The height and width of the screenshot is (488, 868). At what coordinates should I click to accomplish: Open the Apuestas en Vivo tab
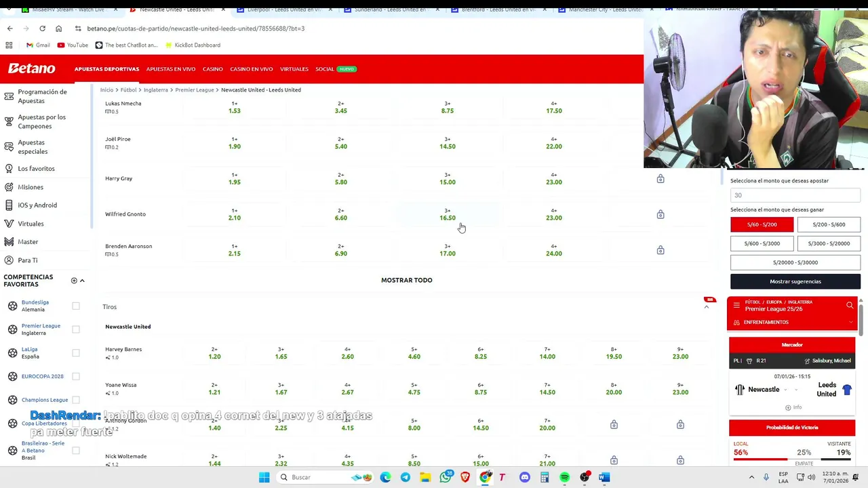click(x=171, y=69)
